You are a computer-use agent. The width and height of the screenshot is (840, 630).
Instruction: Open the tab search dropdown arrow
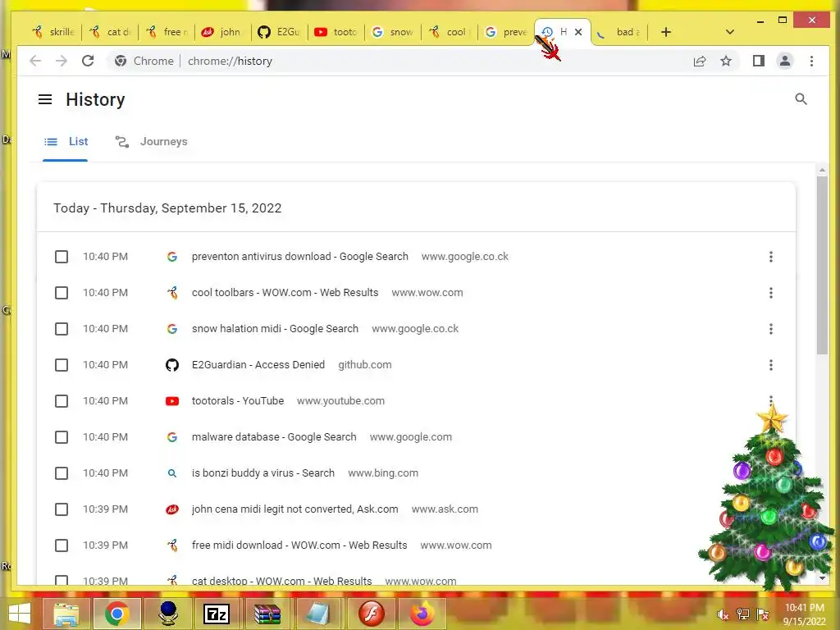point(729,32)
